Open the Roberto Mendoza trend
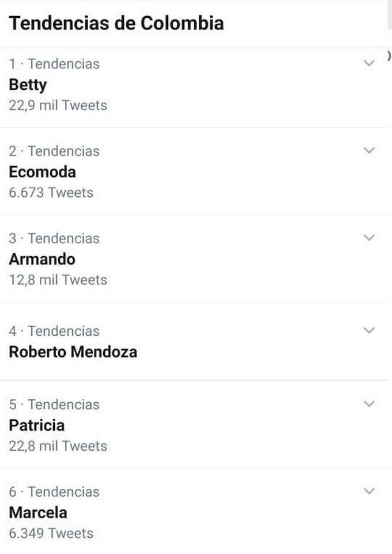This screenshot has width=392, height=554. (73, 352)
